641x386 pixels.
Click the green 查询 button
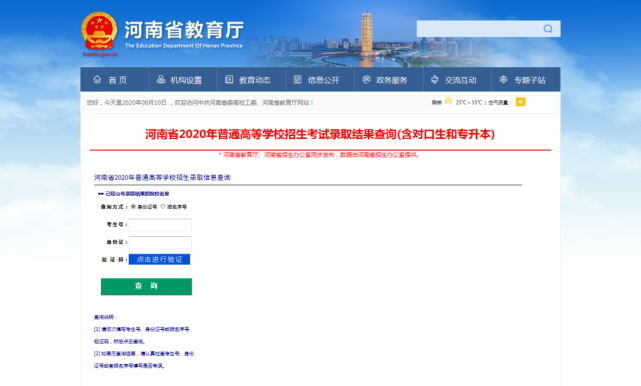pyautogui.click(x=146, y=286)
